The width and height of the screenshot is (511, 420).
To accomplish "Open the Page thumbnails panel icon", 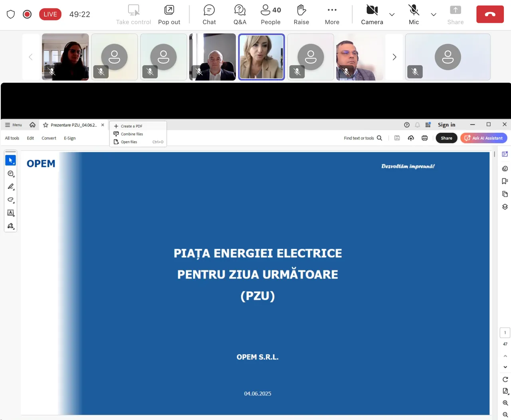I will point(505,194).
